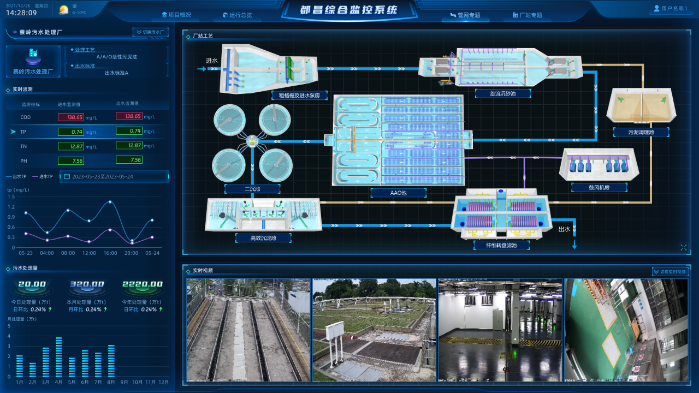Screen dimensions: 699x393
Task: Select the grit chamber model at top
Action: [x=500, y=68]
